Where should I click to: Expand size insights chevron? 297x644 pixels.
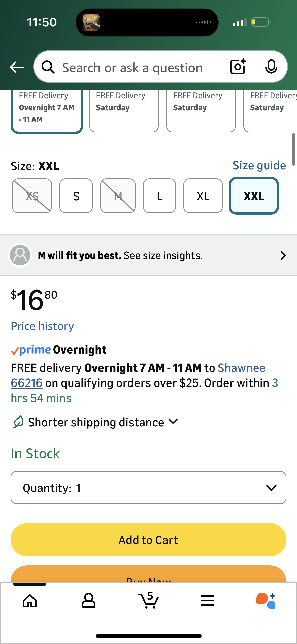pos(283,255)
